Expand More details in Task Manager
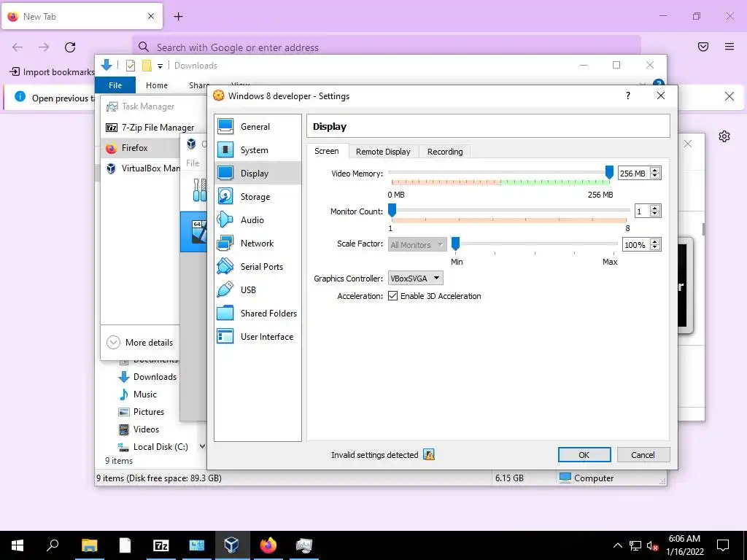Image resolution: width=747 pixels, height=560 pixels. (139, 343)
